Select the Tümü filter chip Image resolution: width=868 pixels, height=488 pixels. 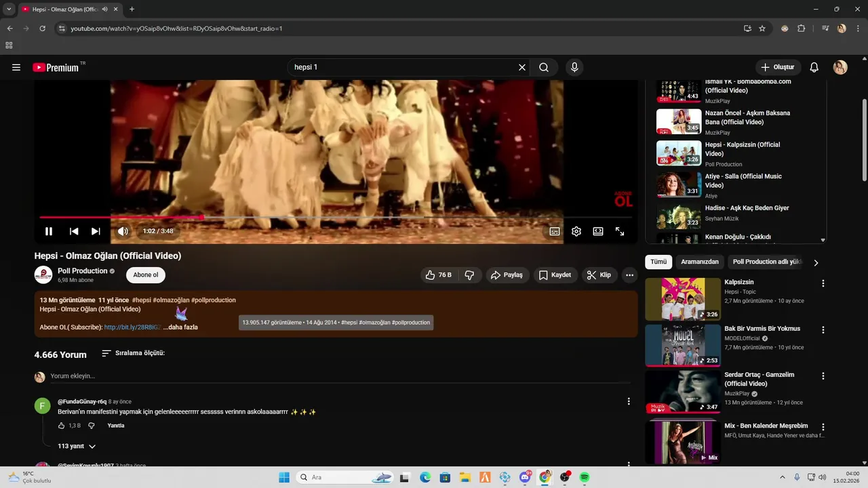coord(658,262)
